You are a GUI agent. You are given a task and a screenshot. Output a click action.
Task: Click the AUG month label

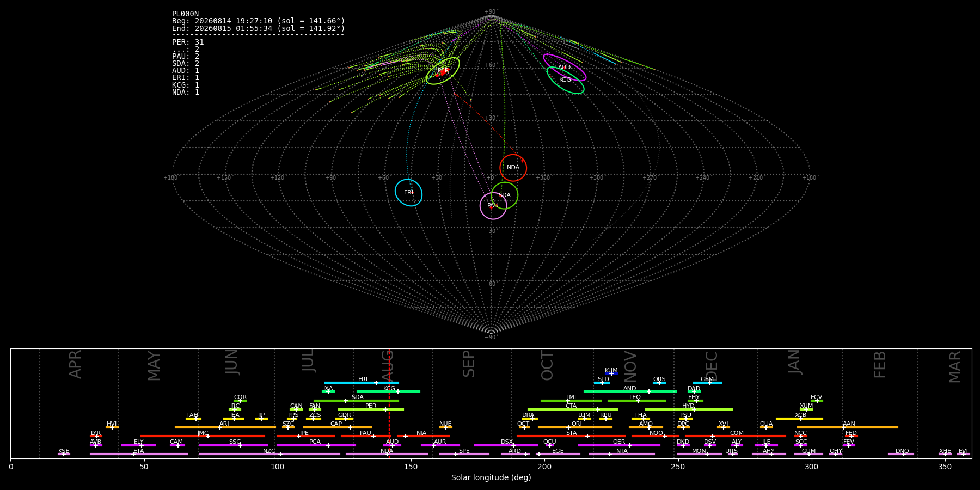coord(387,366)
